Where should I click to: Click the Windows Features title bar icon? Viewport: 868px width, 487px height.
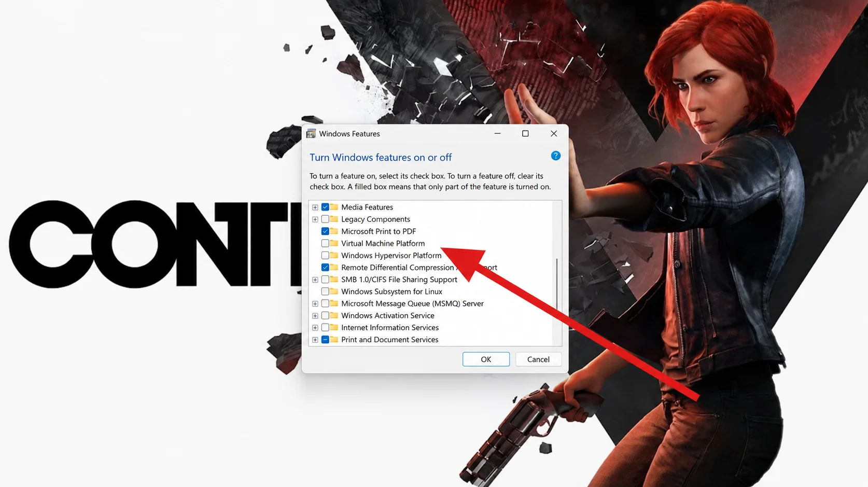311,134
